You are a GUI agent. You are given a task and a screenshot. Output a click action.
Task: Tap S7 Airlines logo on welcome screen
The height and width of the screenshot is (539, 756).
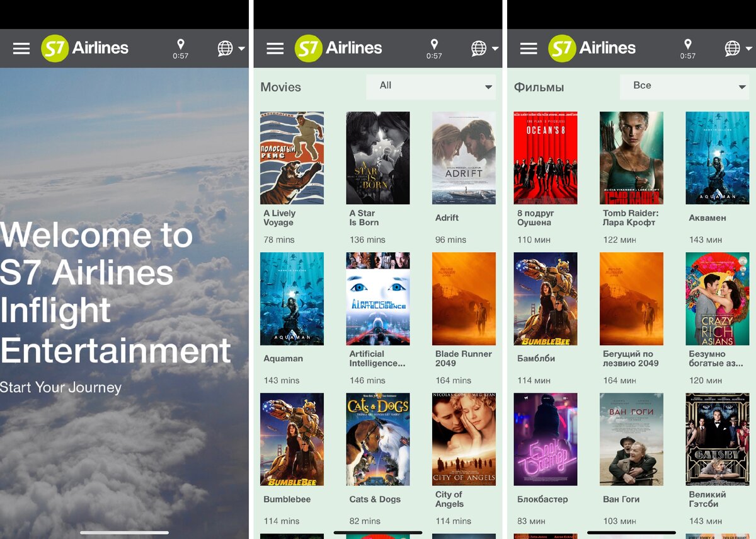85,49
